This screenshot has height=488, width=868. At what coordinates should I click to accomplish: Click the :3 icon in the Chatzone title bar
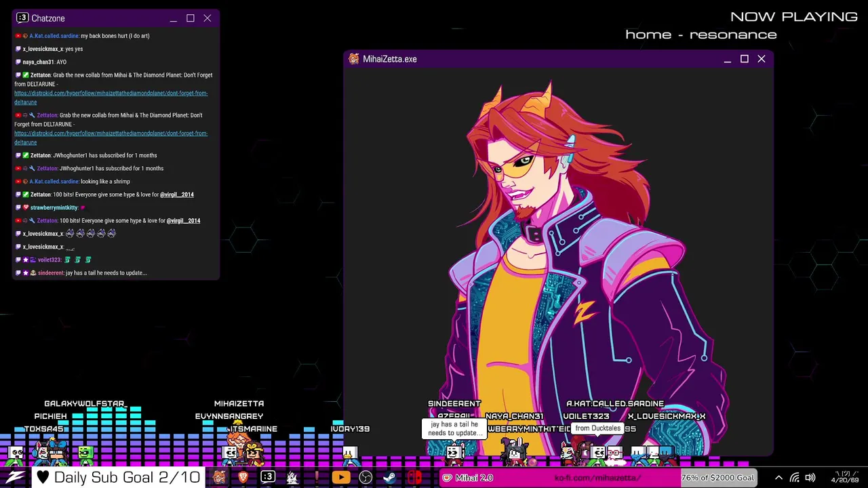22,18
